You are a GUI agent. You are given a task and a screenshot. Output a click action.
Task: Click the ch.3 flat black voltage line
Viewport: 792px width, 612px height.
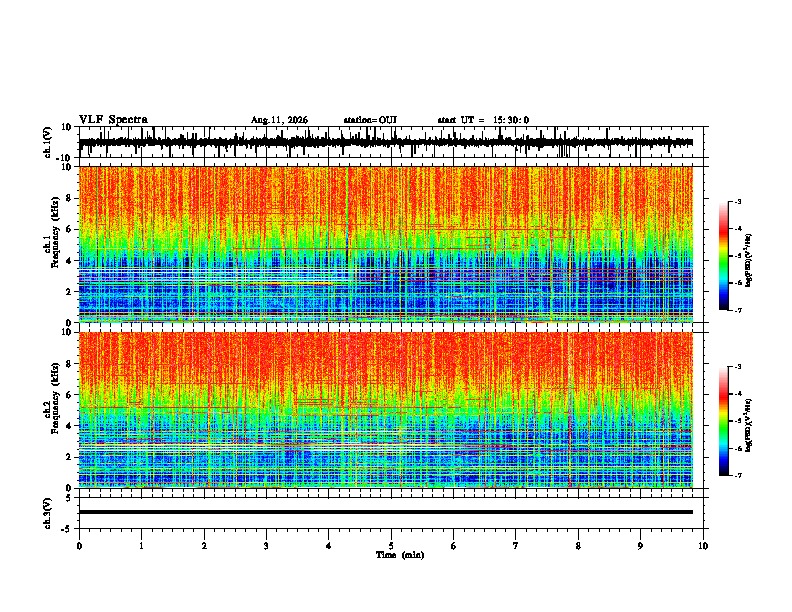click(386, 512)
